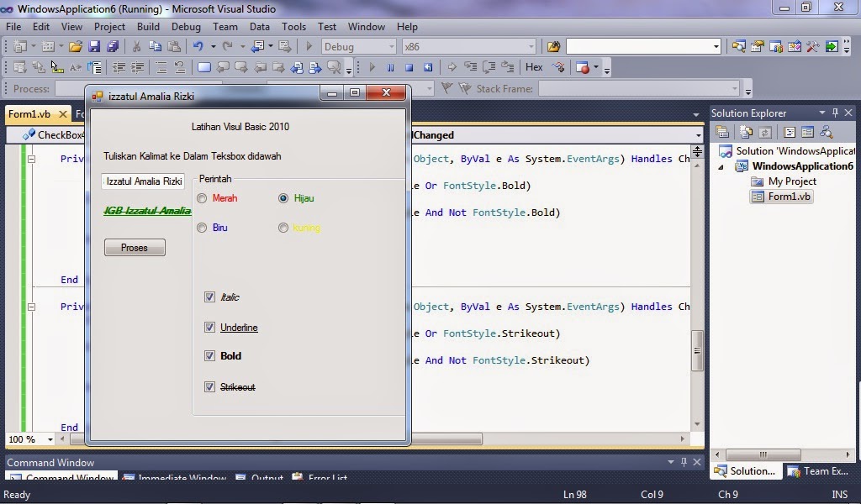861x504 pixels.
Task: Click the Proses button
Action: click(134, 247)
